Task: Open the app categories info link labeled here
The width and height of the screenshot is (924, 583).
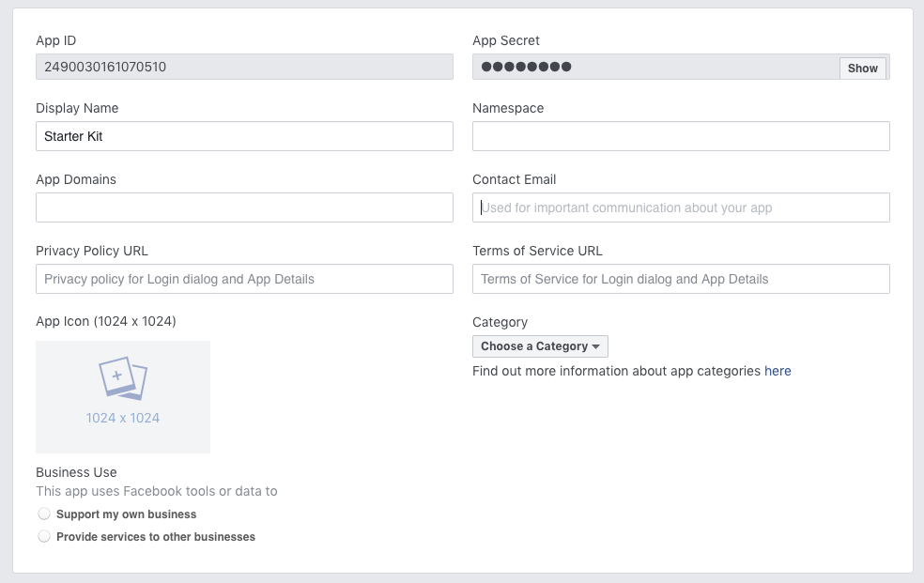Action: pyautogui.click(x=778, y=371)
